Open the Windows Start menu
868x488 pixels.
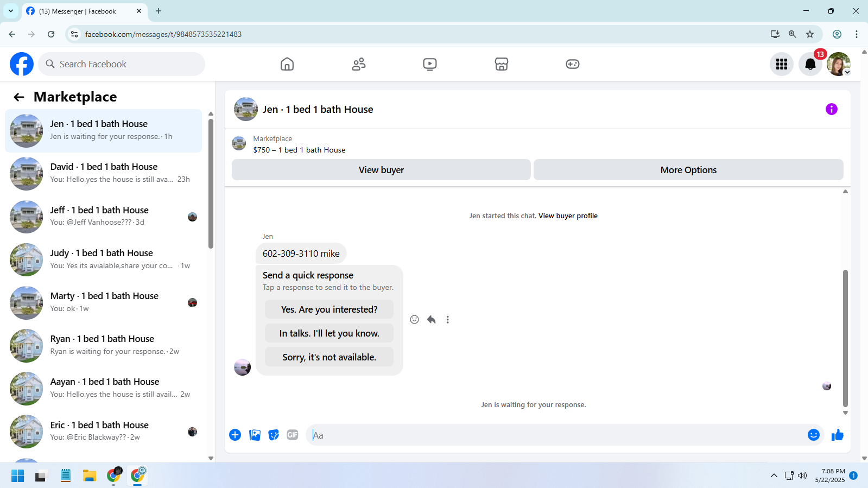coord(17,476)
